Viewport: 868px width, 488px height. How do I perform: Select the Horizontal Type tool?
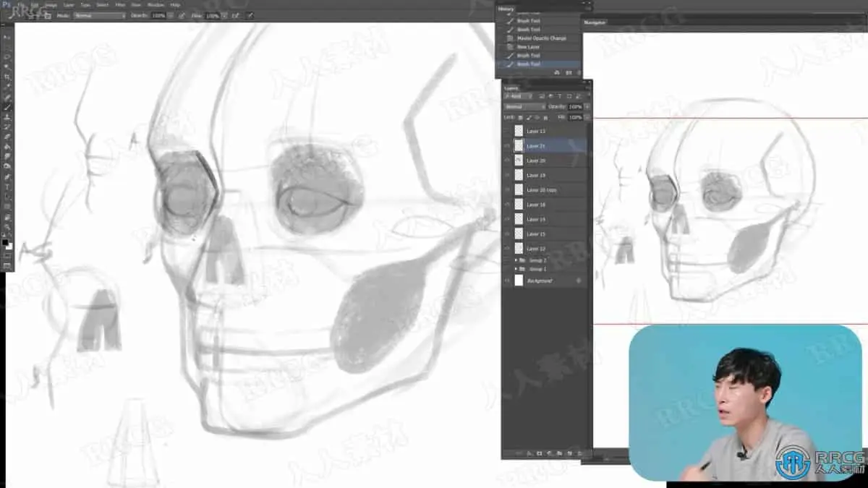click(8, 186)
